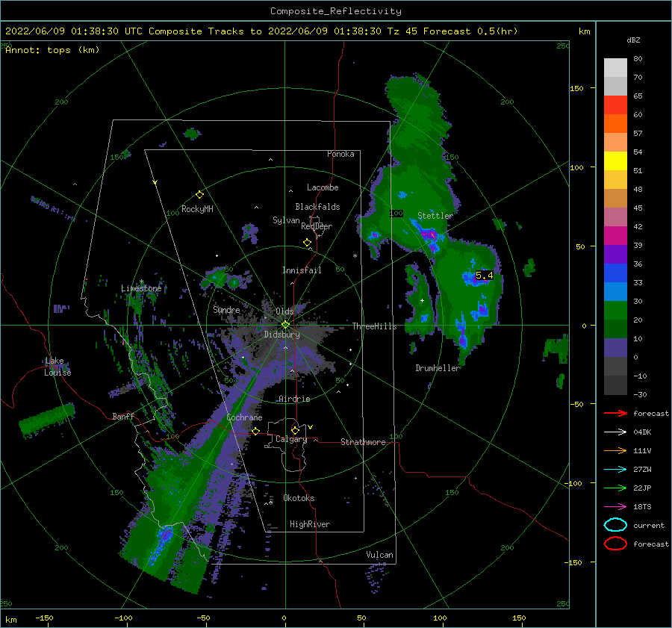This screenshot has height=628, width=672.
Task: Click the RockyMH label
Action: [197, 209]
